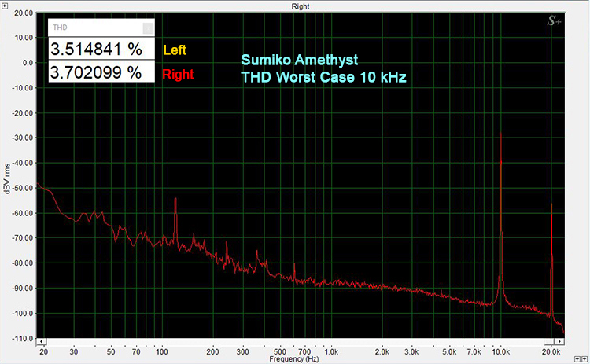Click the S+ logo icon
The height and width of the screenshot is (364, 590).
click(x=553, y=22)
